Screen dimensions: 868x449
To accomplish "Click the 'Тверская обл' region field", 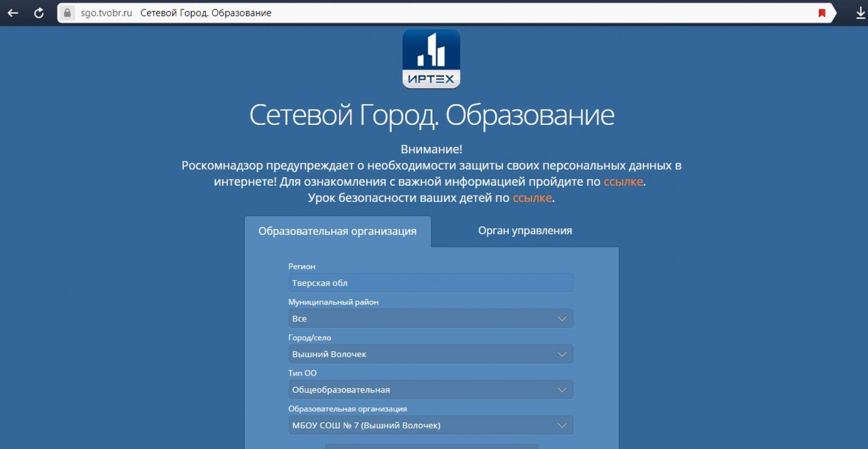I will pyautogui.click(x=430, y=283).
